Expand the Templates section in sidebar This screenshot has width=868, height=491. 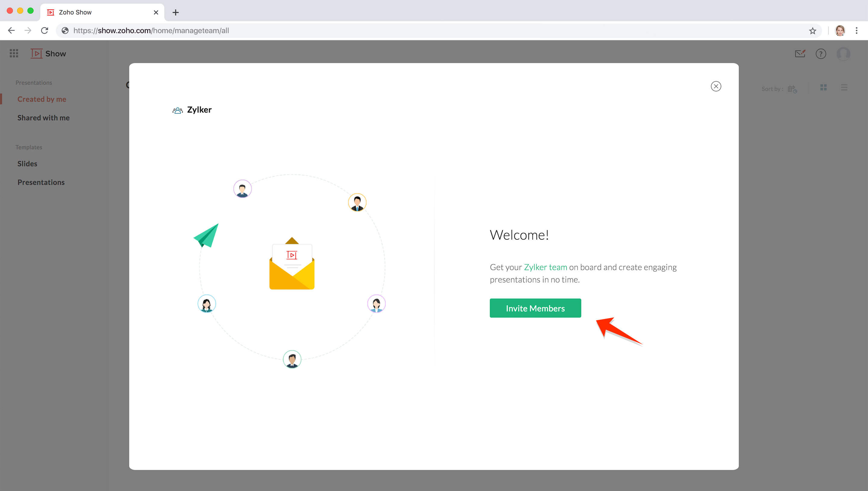[x=29, y=147]
